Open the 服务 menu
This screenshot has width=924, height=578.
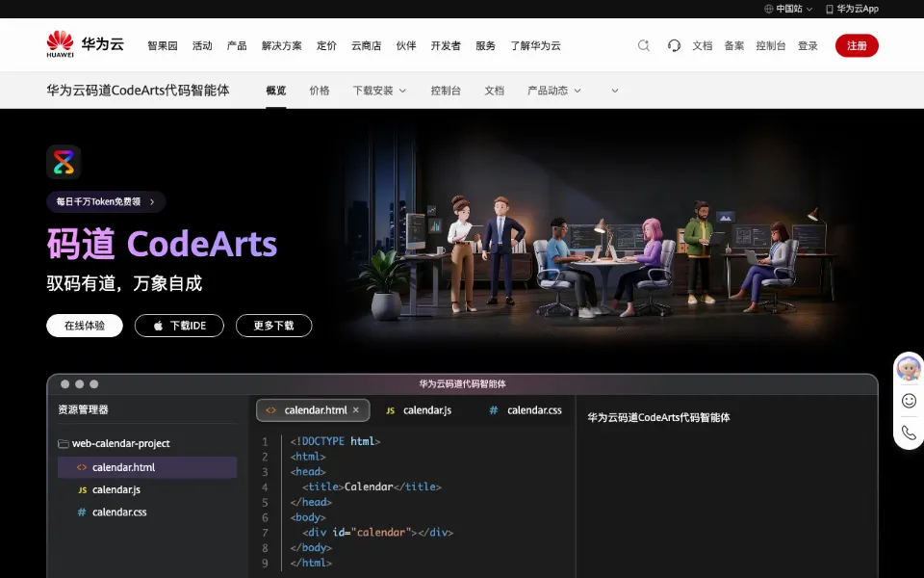[x=485, y=45]
